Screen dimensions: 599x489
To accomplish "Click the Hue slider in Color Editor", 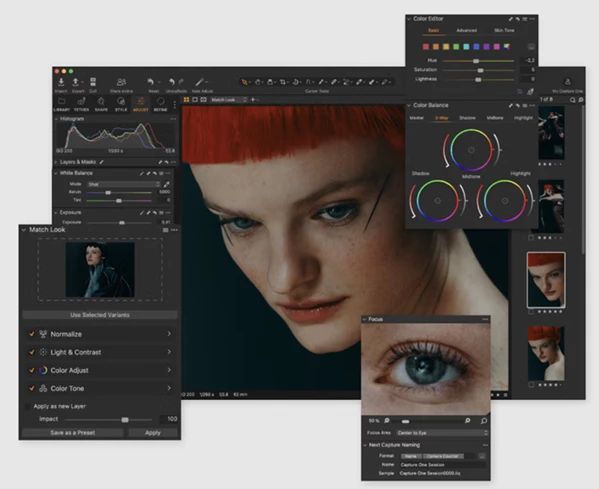I will tap(478, 61).
